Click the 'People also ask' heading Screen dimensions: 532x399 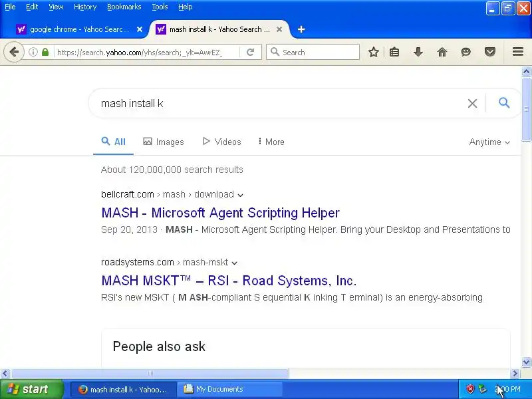pyautogui.click(x=159, y=346)
